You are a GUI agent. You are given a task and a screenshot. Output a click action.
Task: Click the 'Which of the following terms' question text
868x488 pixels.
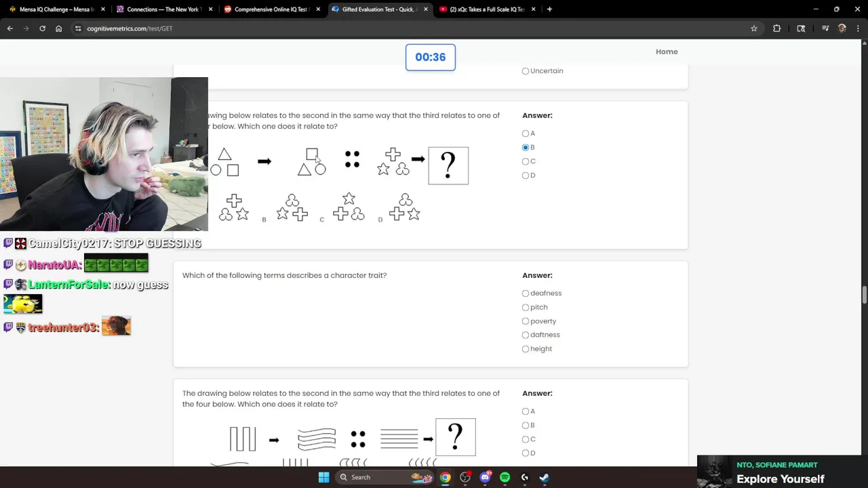click(284, 275)
